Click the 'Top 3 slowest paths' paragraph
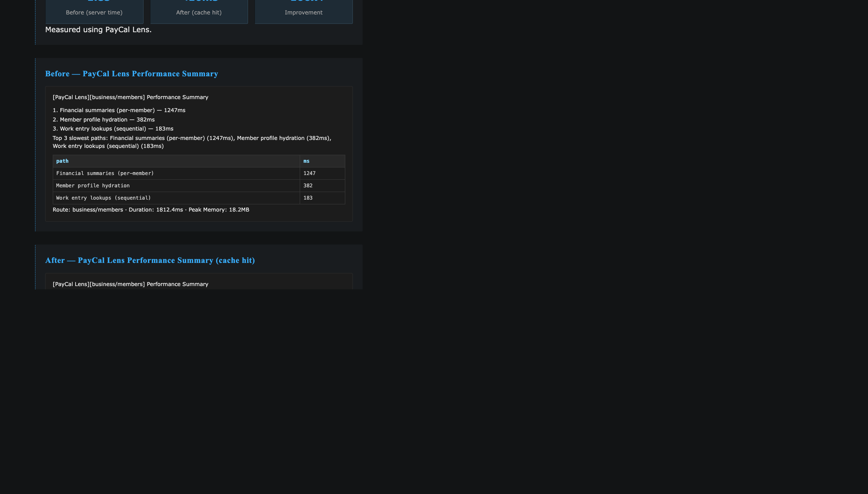 pos(192,142)
